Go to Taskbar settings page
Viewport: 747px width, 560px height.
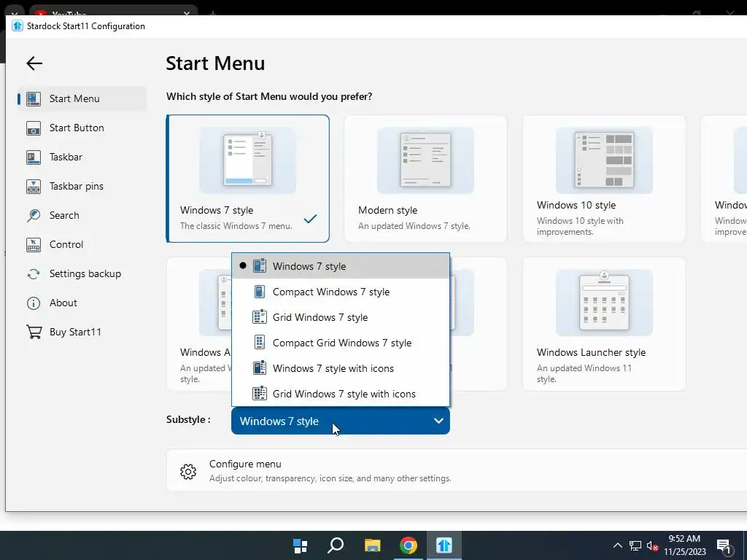pyautogui.click(x=82, y=157)
